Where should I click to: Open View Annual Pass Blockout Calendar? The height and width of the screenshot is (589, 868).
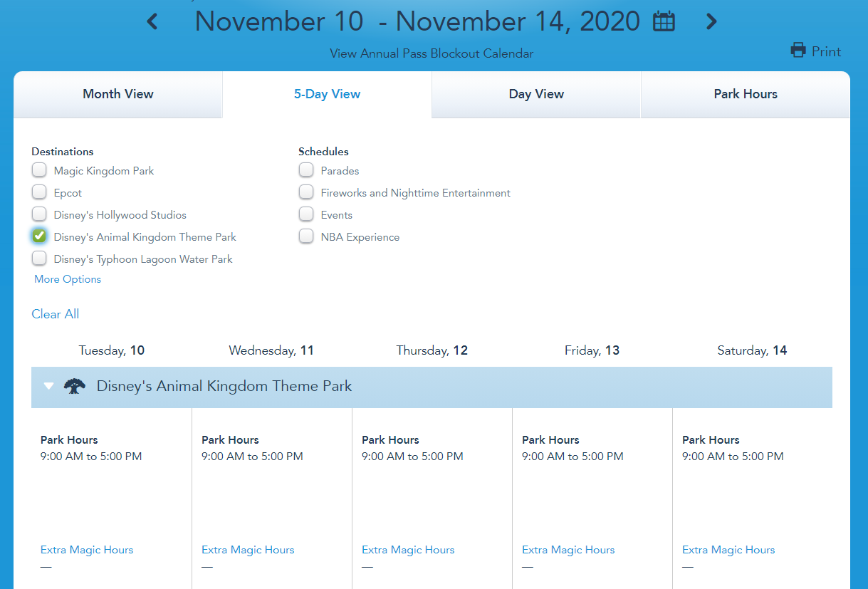pos(432,53)
